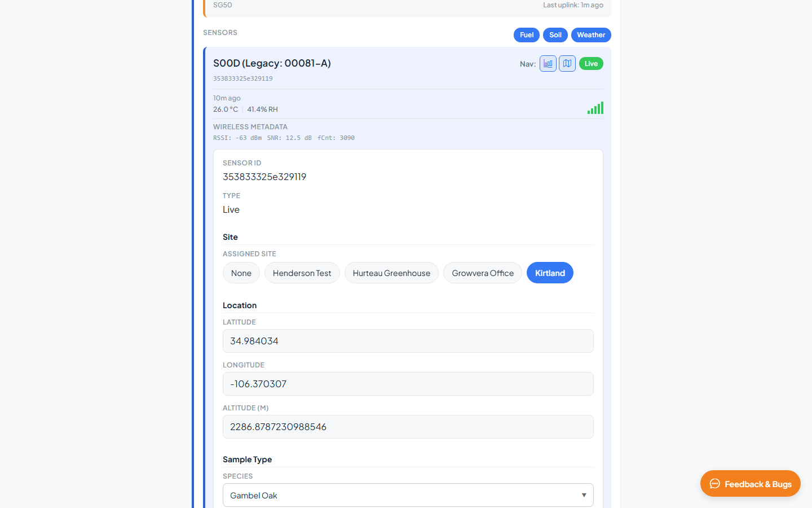Click the humidity reading 41.4% RH
The height and width of the screenshot is (508, 812).
click(x=262, y=110)
